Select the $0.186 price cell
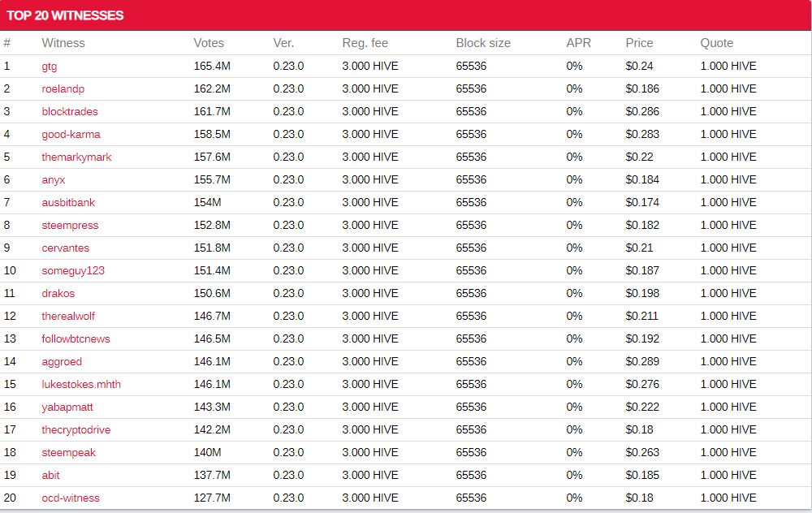This screenshot has height=513, width=812. 642,89
